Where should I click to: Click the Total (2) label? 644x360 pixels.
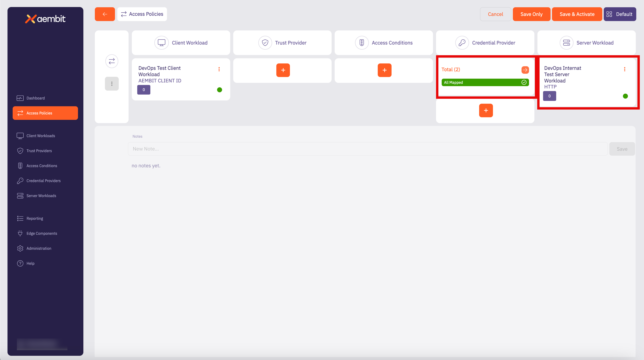click(451, 70)
